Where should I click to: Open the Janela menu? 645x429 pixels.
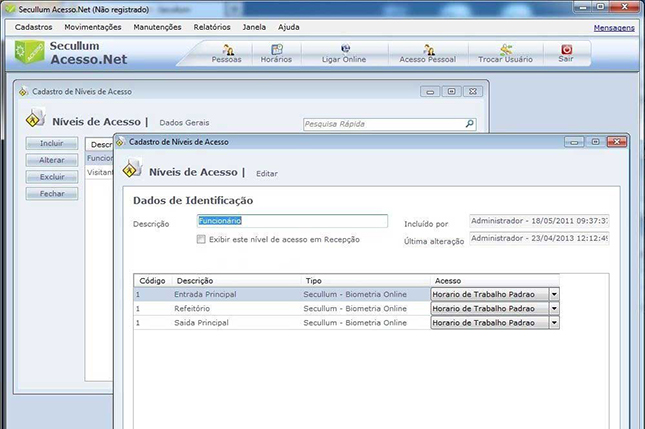(x=254, y=27)
